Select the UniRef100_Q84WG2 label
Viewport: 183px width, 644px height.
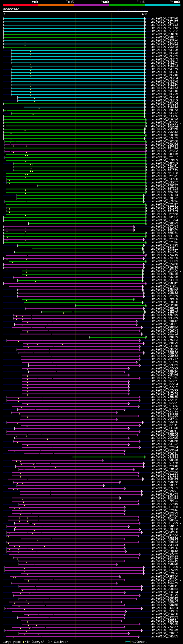tap(164, 44)
